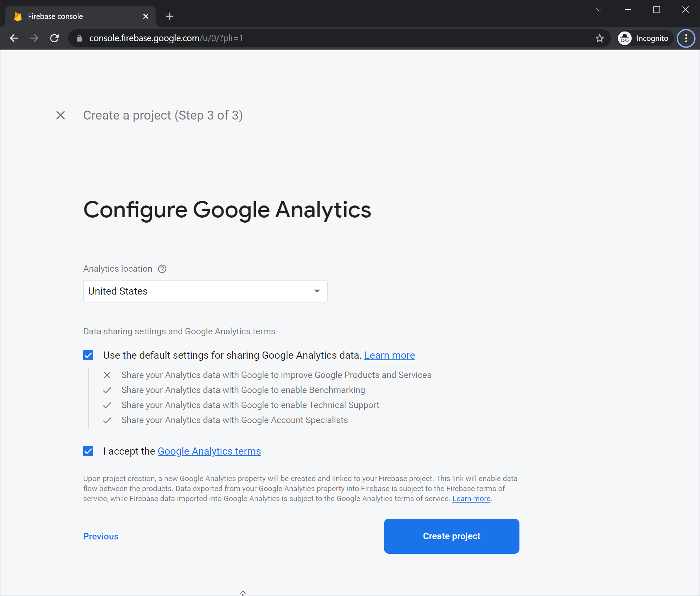Image resolution: width=700 pixels, height=596 pixels.
Task: Click the tab search chevron in the title bar
Action: point(599,10)
